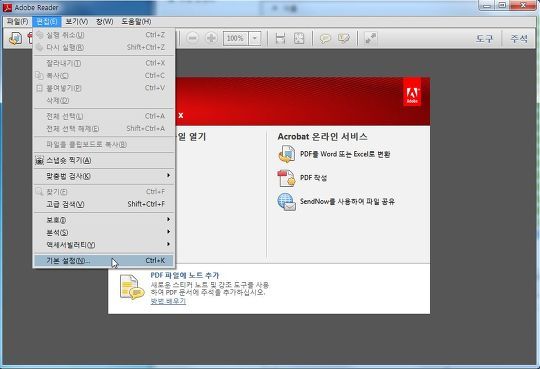This screenshot has height=369, width=540.
Task: Click the Acrobat 온라인 서비스 heading
Action: (322, 137)
